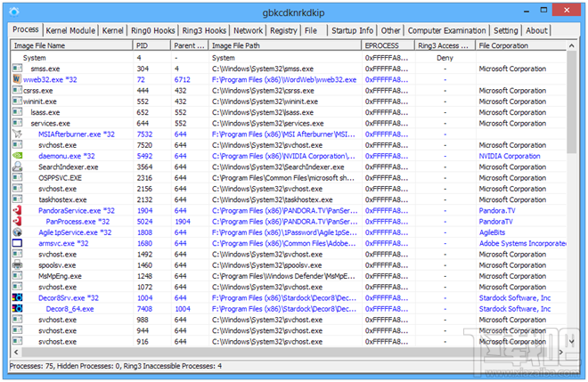The width and height of the screenshot is (588, 382).
Task: Click the horizontal scrollbar left arrow
Action: (16, 352)
